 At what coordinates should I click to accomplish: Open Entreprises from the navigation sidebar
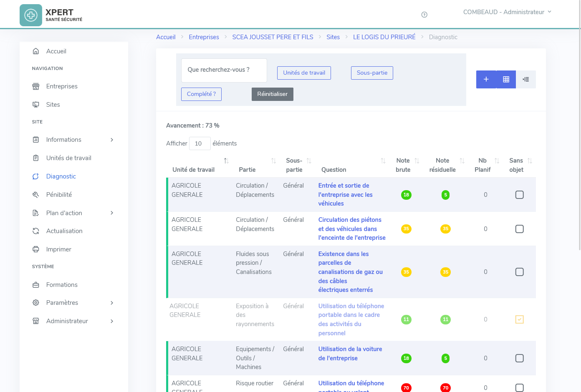[36, 86]
